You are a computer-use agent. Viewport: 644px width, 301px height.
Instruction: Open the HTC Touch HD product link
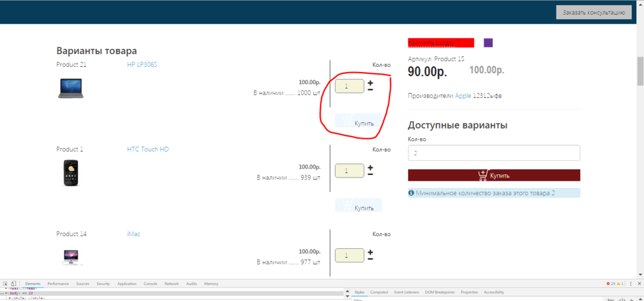pyautogui.click(x=147, y=149)
